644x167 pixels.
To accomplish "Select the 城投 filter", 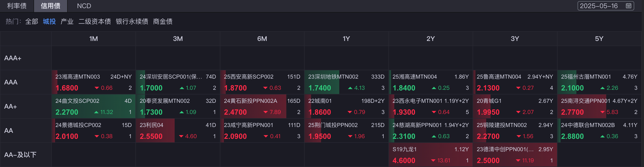I will click(x=49, y=22).
